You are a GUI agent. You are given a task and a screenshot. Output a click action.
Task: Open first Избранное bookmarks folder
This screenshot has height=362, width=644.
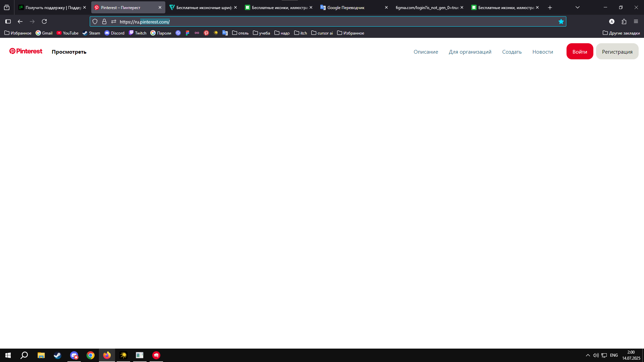pos(18,33)
